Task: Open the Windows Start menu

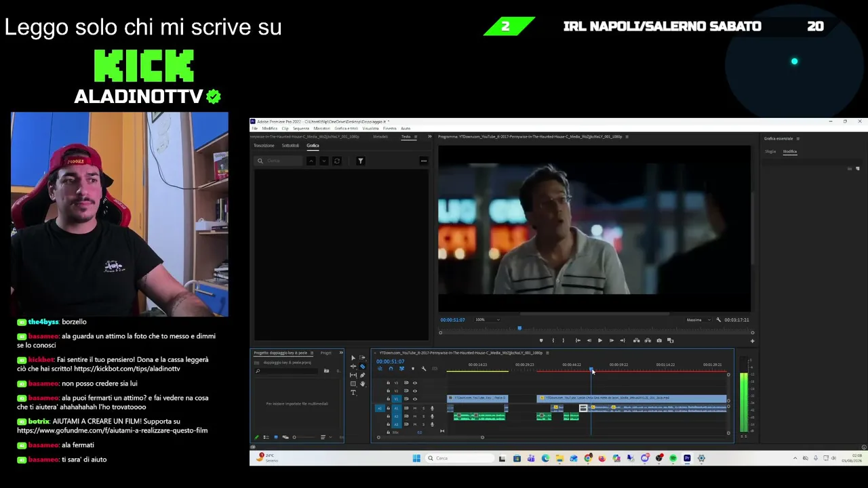Action: (416, 458)
